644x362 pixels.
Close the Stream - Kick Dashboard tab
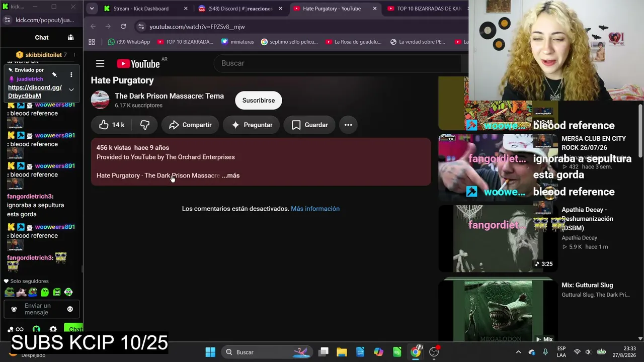(x=186, y=9)
